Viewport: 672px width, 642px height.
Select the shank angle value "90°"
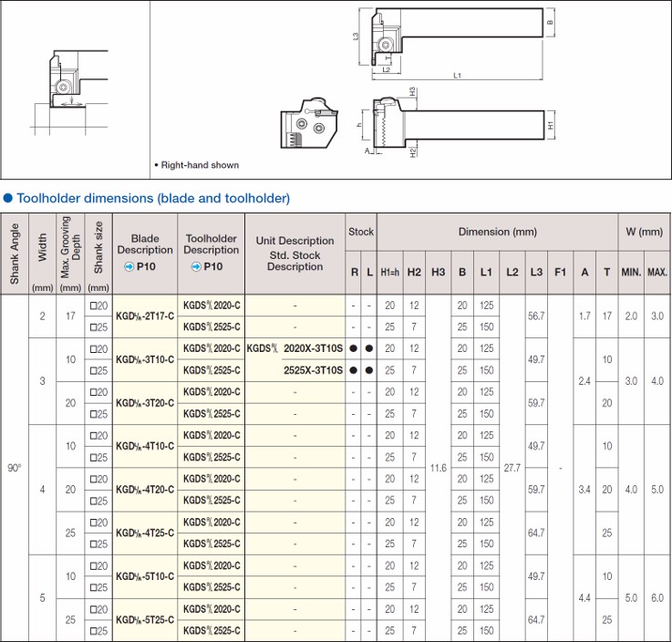point(15,468)
